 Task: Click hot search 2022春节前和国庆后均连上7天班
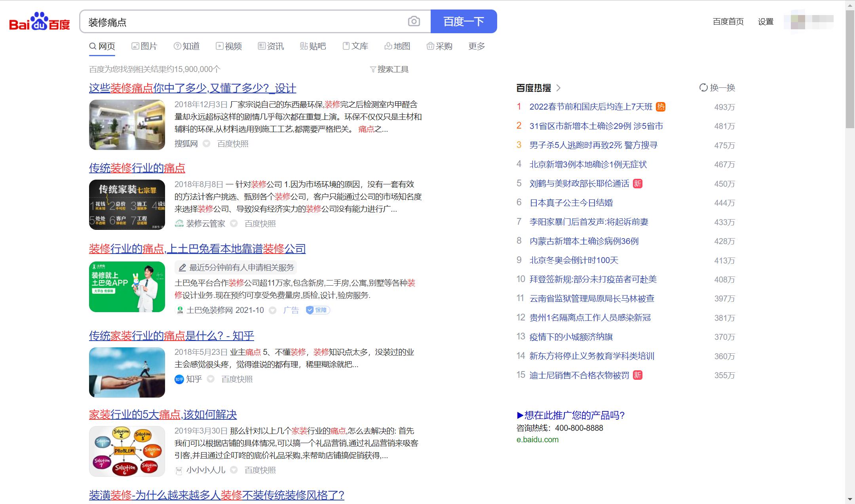591,107
